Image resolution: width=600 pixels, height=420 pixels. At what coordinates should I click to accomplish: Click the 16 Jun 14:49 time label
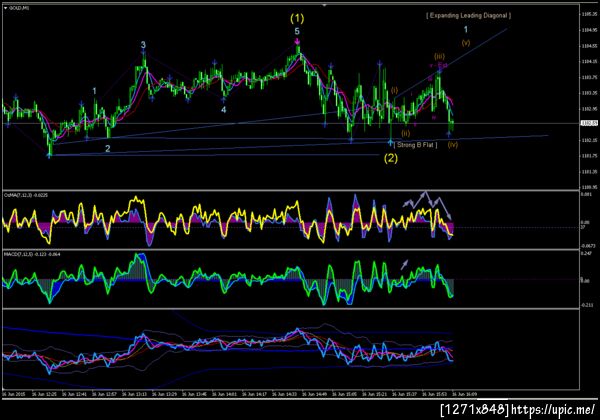[315, 394]
